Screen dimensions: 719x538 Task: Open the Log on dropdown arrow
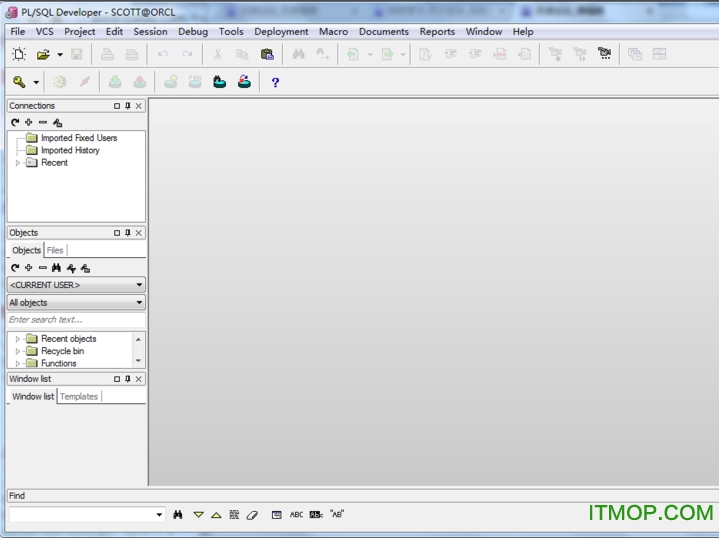[x=36, y=83]
